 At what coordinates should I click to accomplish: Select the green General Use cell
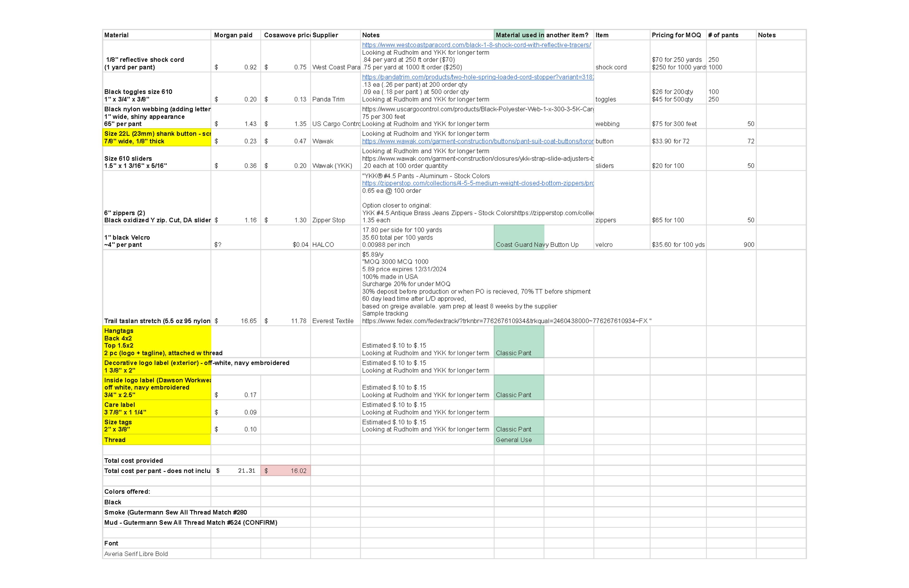point(519,440)
